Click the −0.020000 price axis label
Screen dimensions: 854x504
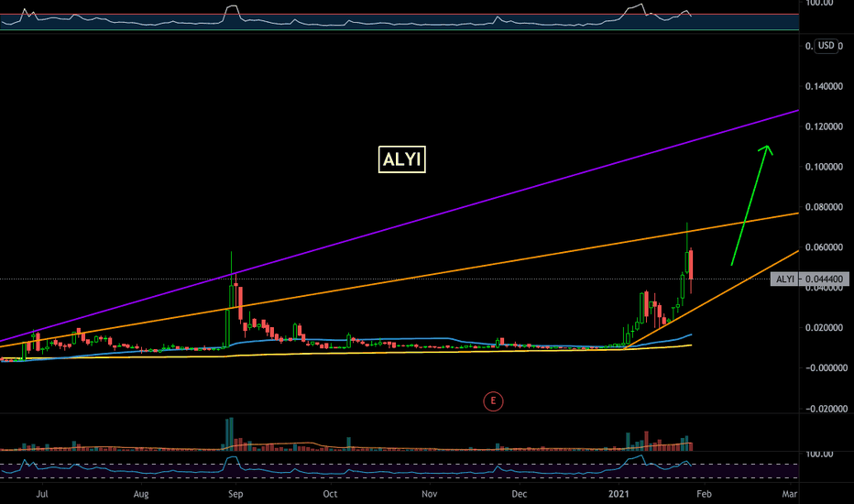point(827,410)
